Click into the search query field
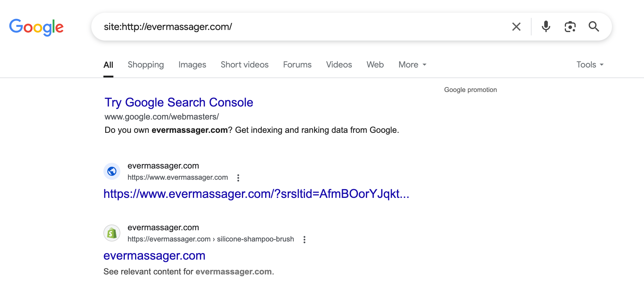Viewport: 644px width, 282px height. [x=302, y=27]
